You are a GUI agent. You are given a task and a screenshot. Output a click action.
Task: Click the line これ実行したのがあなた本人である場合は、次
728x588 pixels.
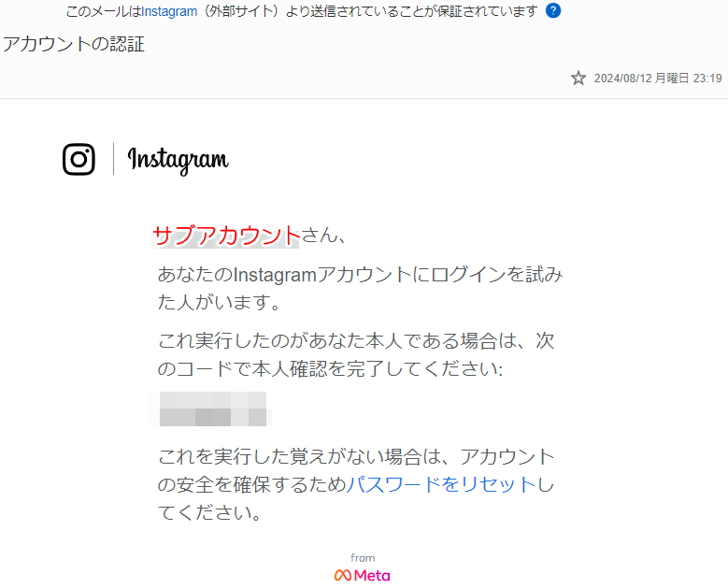pyautogui.click(x=356, y=341)
